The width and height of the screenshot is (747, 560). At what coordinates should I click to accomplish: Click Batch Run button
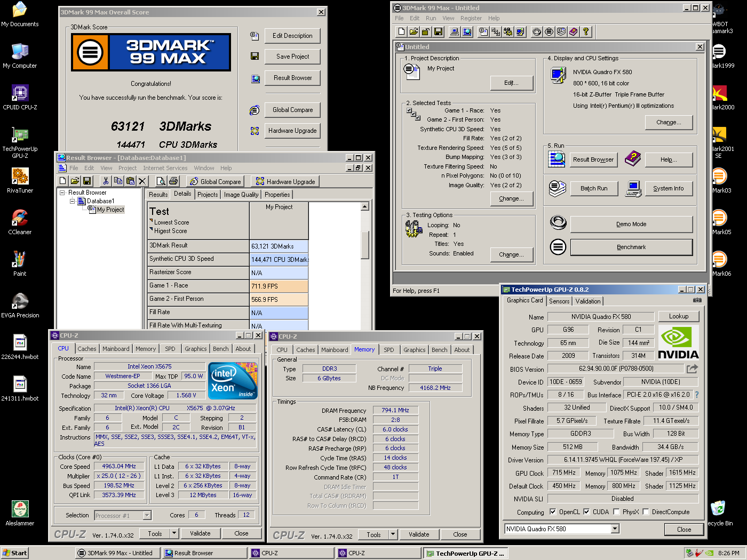coord(594,189)
